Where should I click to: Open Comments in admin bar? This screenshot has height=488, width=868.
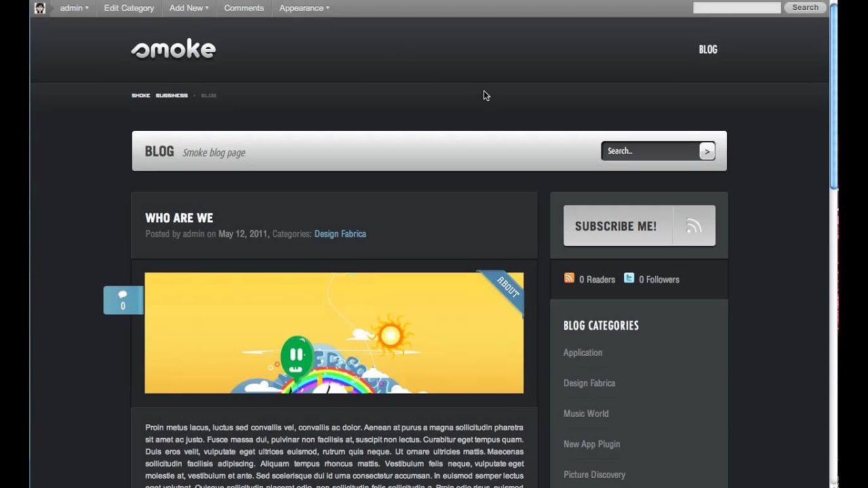[243, 8]
